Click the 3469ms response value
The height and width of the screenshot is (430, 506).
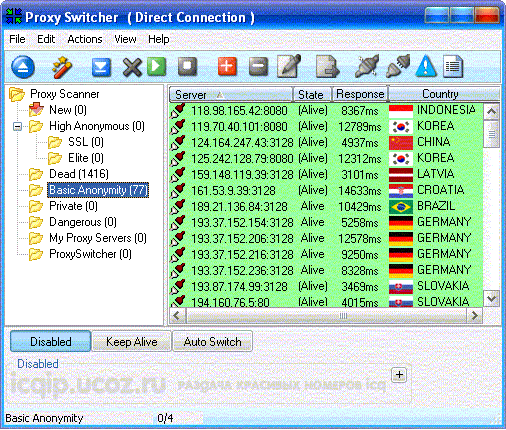tap(360, 287)
